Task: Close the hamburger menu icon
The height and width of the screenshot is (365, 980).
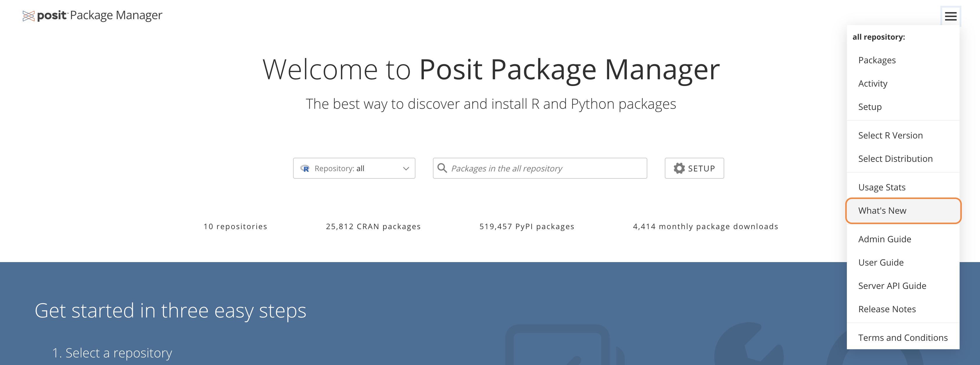Action: [x=950, y=16]
